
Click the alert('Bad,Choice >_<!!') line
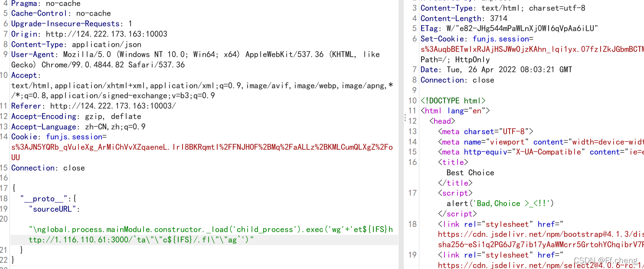pyautogui.click(x=500, y=204)
